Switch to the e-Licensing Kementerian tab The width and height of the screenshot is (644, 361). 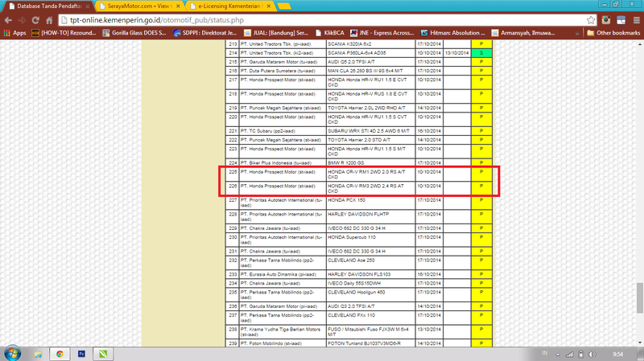229,6
